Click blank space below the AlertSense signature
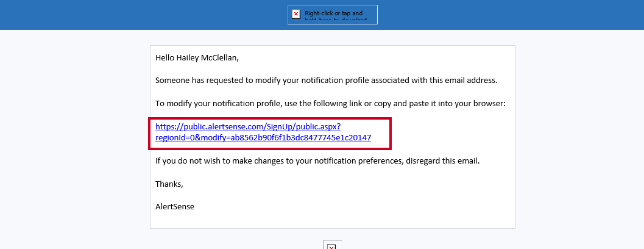The width and height of the screenshot is (644, 249). coord(332,220)
